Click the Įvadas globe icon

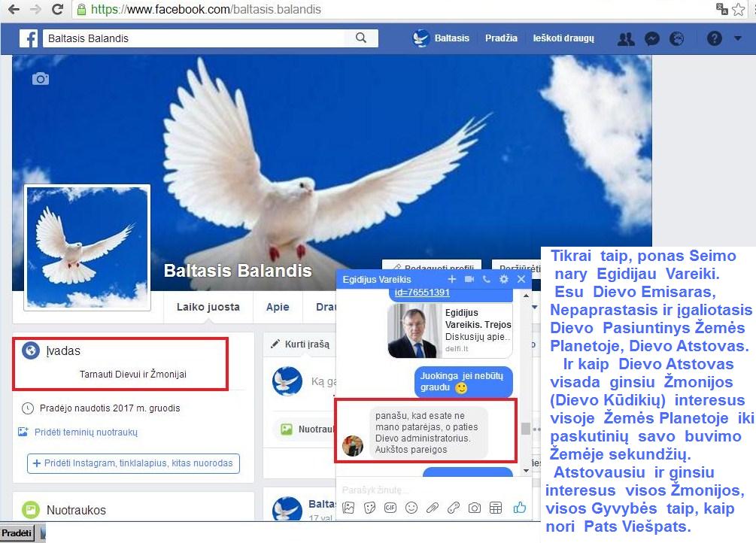pos(30,350)
